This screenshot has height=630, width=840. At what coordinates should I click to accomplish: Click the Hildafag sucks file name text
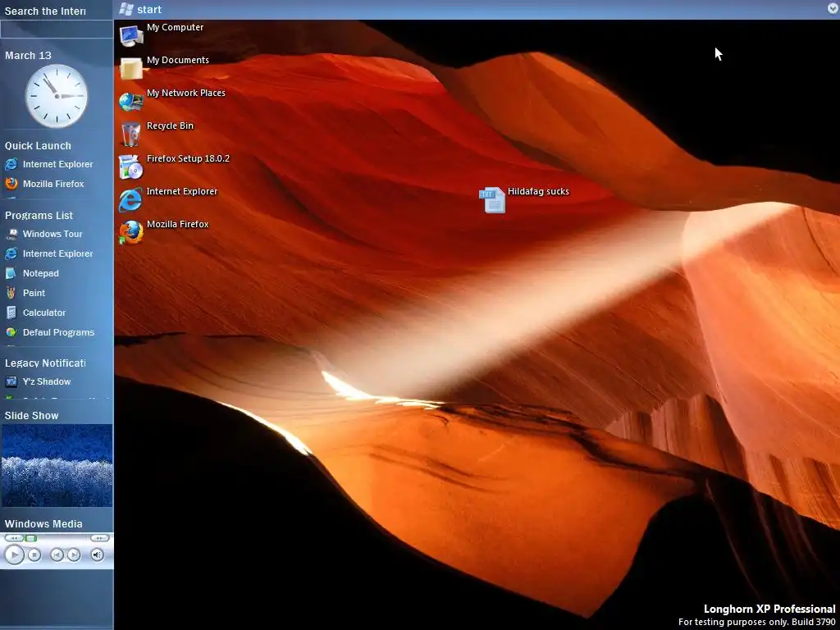(x=538, y=191)
